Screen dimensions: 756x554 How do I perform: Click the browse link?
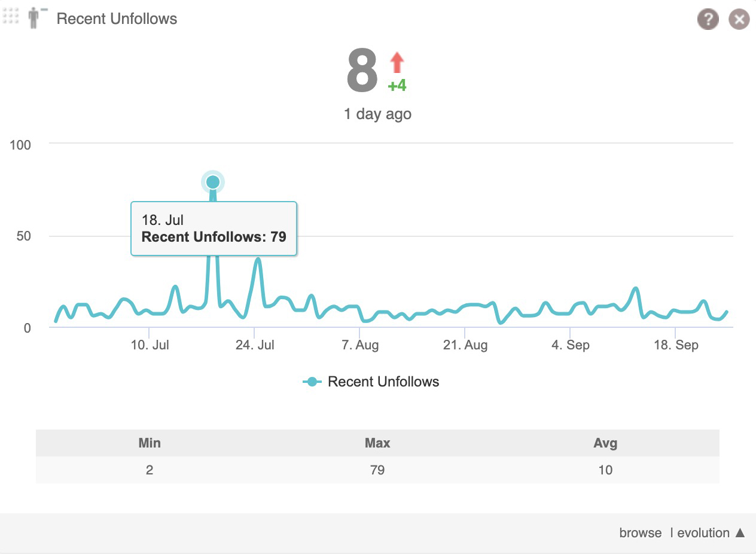[x=640, y=533]
